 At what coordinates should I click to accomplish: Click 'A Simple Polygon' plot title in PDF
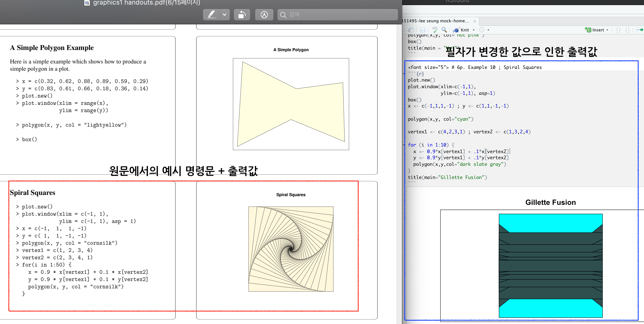tap(291, 50)
